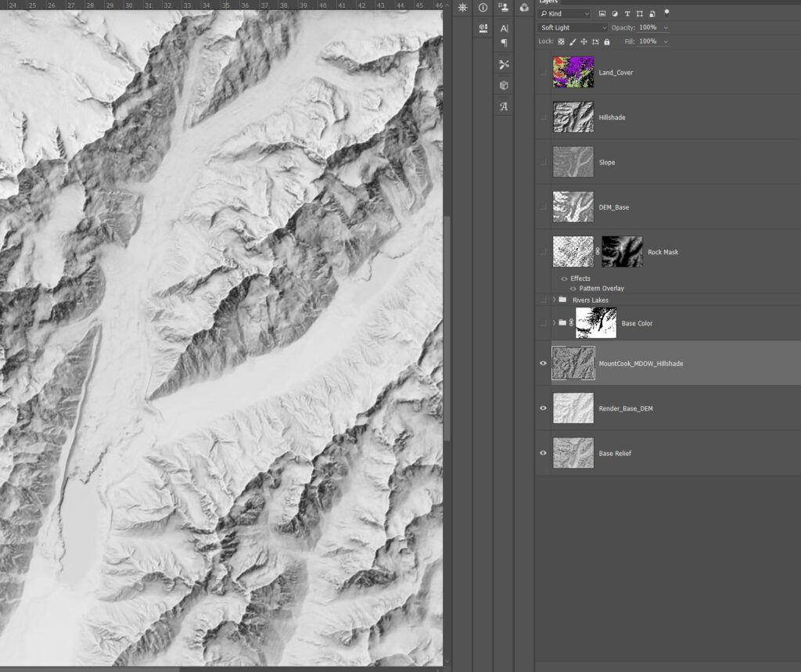Open the Opacity slider dropdown arrow
The width and height of the screenshot is (801, 672).
tap(666, 27)
